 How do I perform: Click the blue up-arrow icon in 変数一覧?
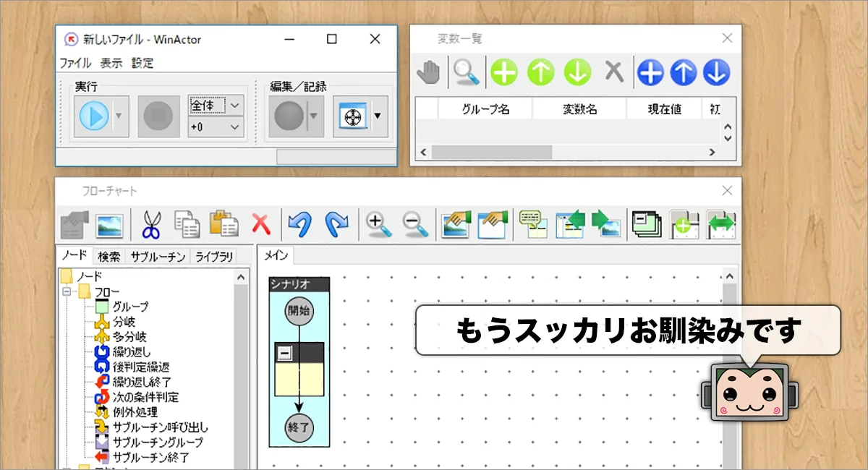pyautogui.click(x=684, y=72)
